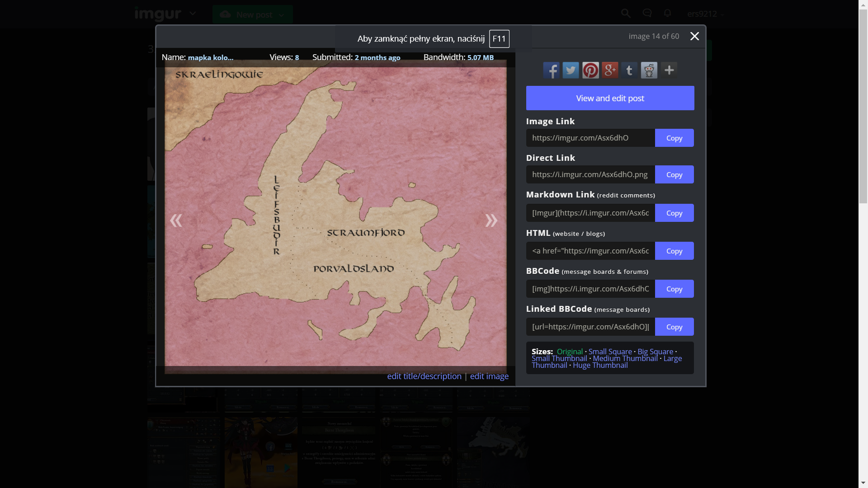This screenshot has height=488, width=868.
Task: Choose Small Thumbnail size link
Action: pos(559,358)
